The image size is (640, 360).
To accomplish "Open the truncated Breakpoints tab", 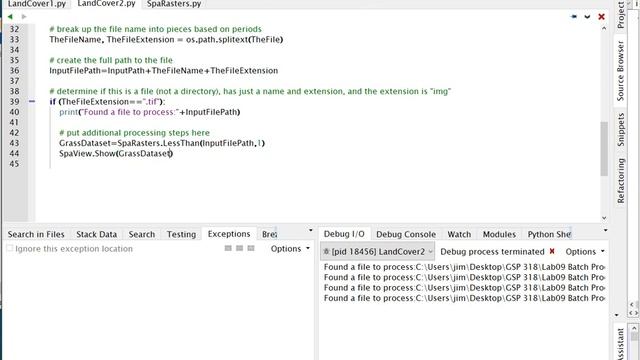I will click(269, 234).
